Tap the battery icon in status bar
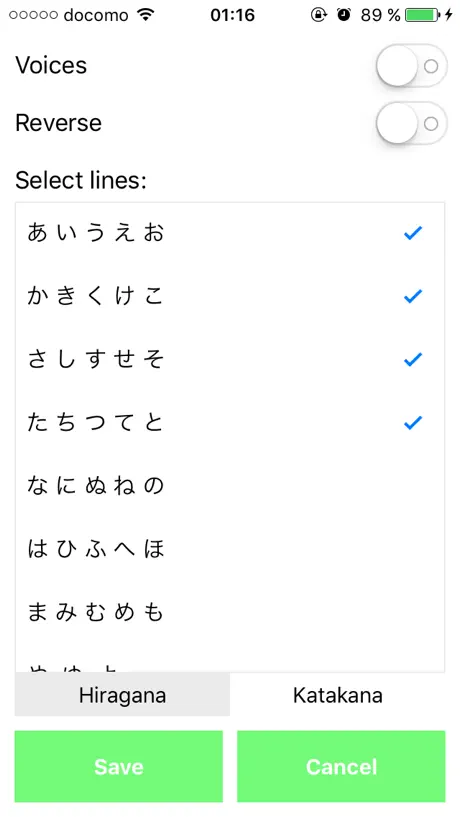The image size is (460, 817). 422,15
